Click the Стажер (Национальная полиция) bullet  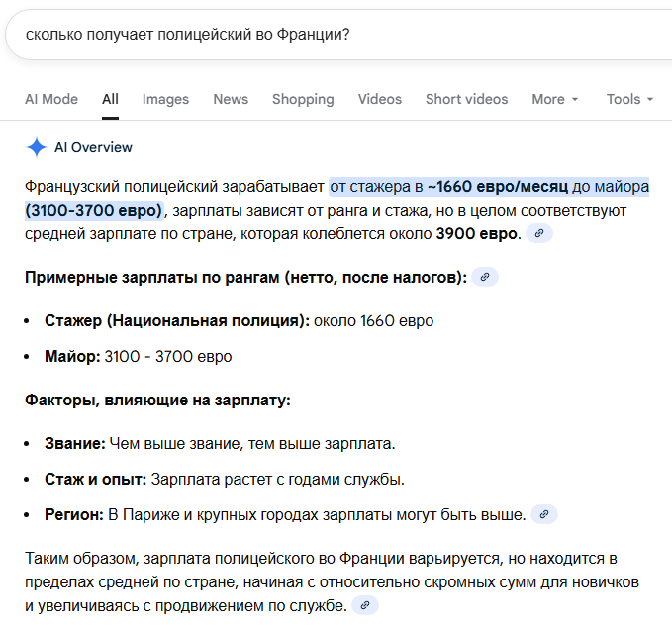coord(239,321)
